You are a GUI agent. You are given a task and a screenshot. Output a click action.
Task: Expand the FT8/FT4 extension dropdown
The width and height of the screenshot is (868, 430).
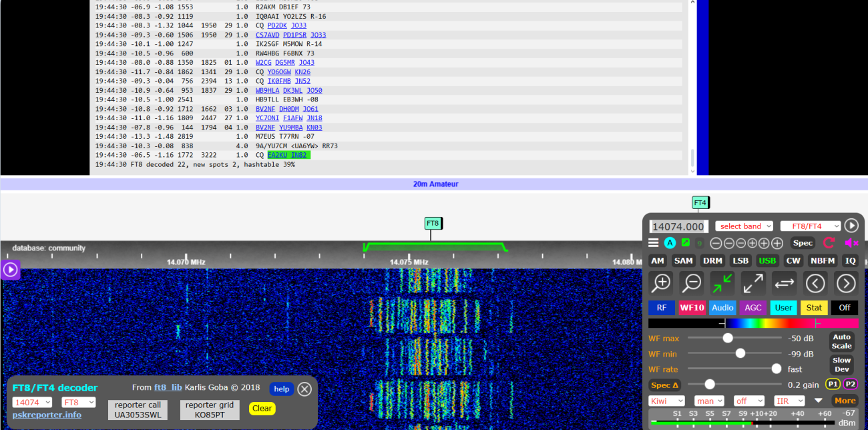coord(810,226)
